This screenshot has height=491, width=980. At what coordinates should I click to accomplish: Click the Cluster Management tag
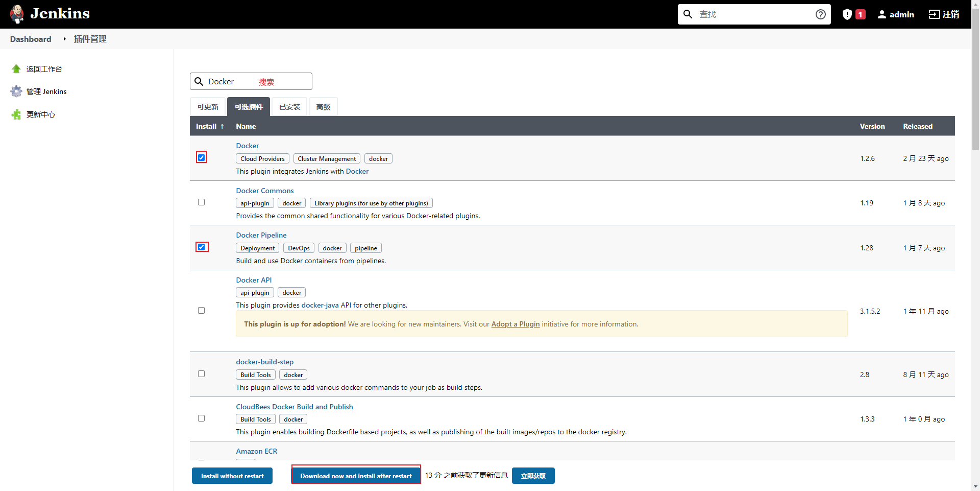coord(327,159)
